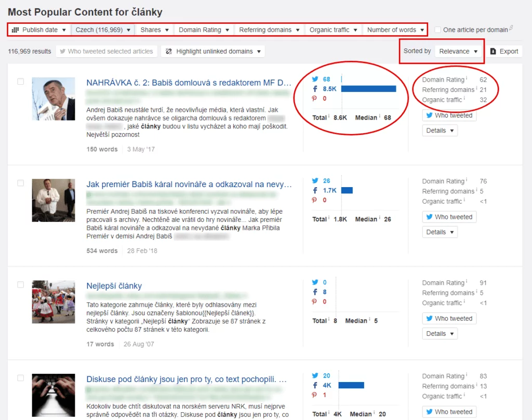Image resolution: width=532 pixels, height=420 pixels.
Task: Click the Domain Rating value 91
Action: pyautogui.click(x=483, y=283)
